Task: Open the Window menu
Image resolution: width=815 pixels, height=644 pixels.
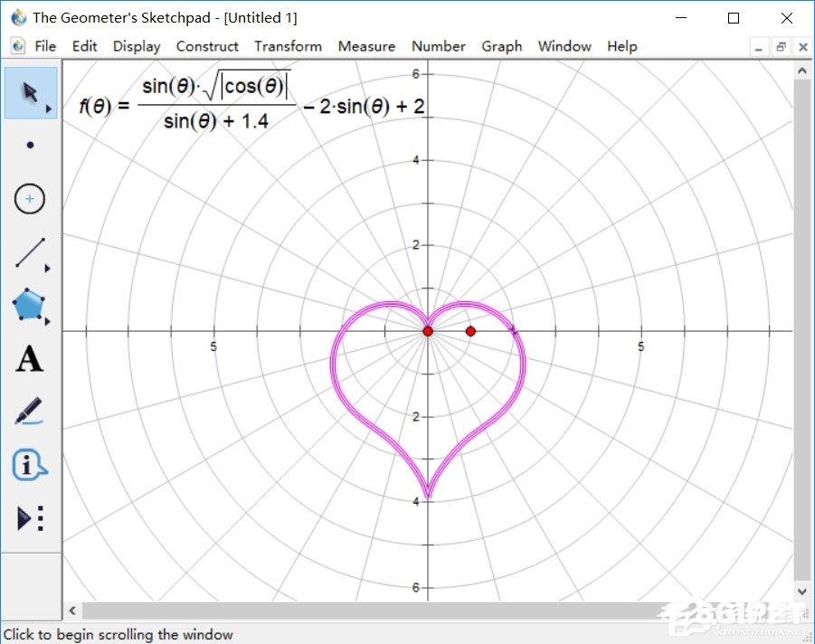Action: (564, 46)
